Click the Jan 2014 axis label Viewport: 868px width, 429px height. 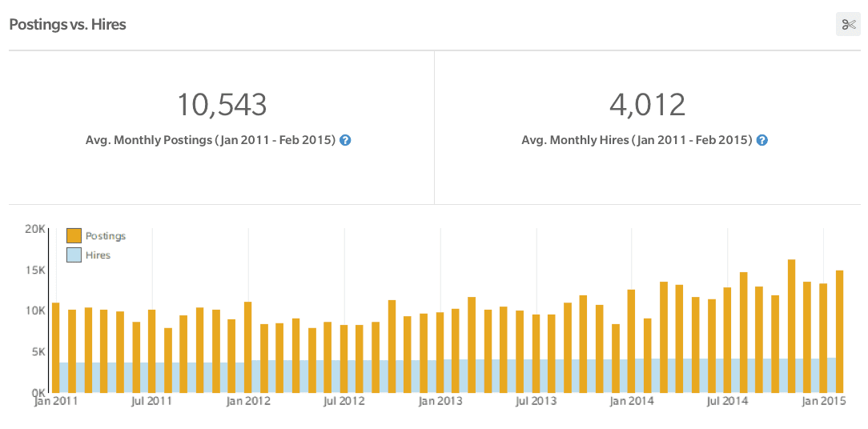632,401
